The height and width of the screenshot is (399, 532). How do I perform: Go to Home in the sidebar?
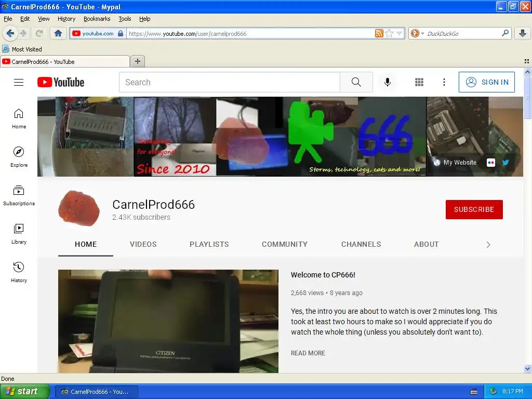tap(19, 119)
